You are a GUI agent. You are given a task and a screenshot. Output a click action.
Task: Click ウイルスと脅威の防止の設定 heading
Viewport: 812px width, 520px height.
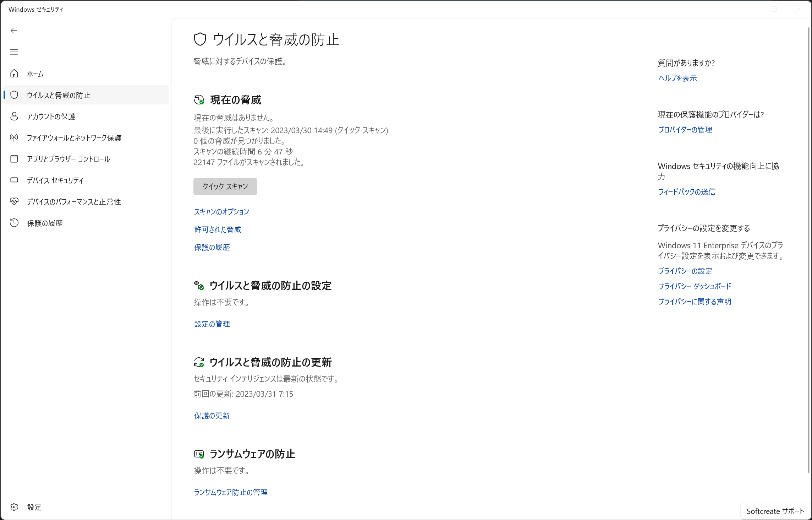click(270, 286)
